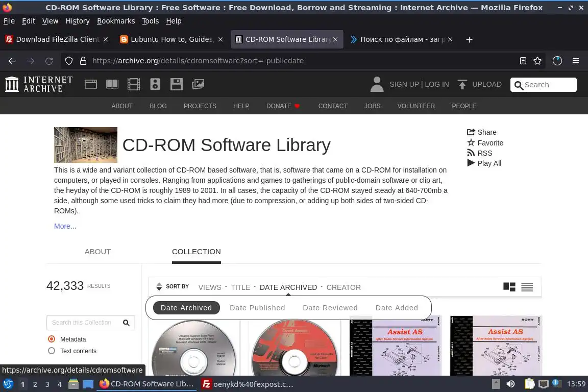This screenshot has width=588, height=392.
Task: Open the Bookmarks menu
Action: (x=116, y=21)
